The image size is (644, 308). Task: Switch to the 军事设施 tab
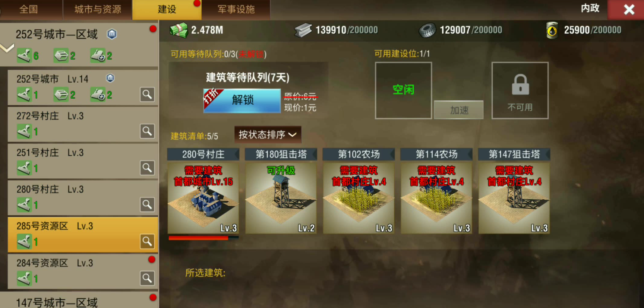click(236, 9)
